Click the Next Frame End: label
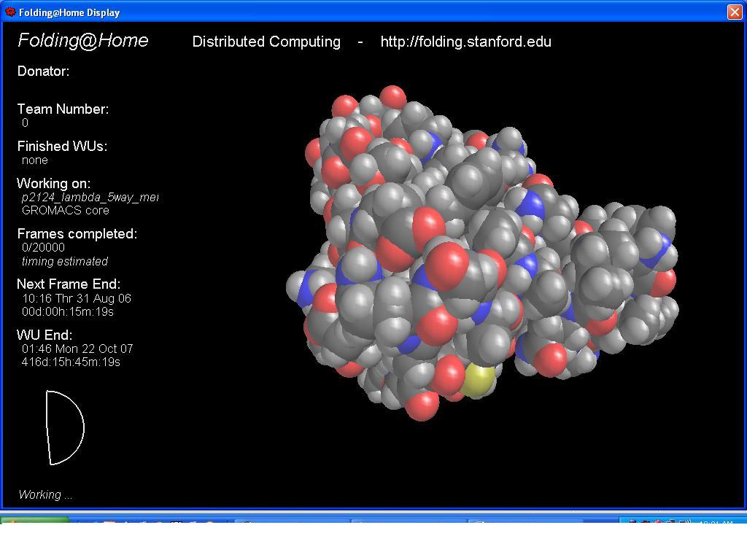This screenshot has width=747, height=560. point(69,284)
